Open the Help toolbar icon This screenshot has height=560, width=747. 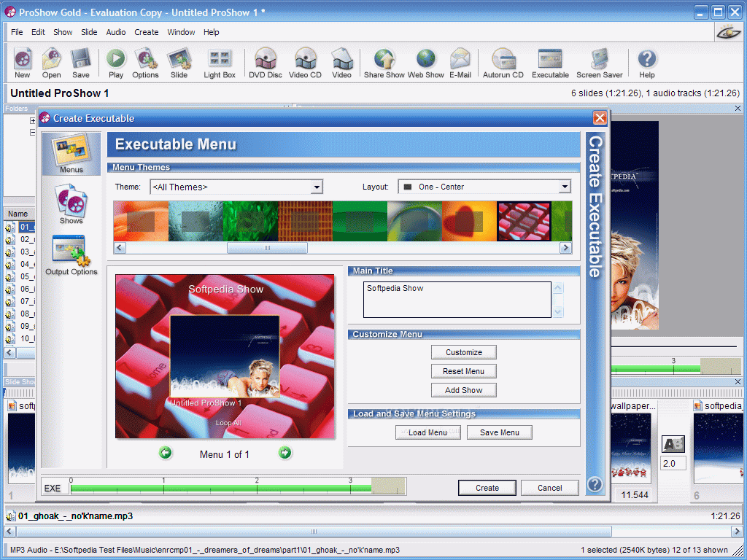coord(647,63)
